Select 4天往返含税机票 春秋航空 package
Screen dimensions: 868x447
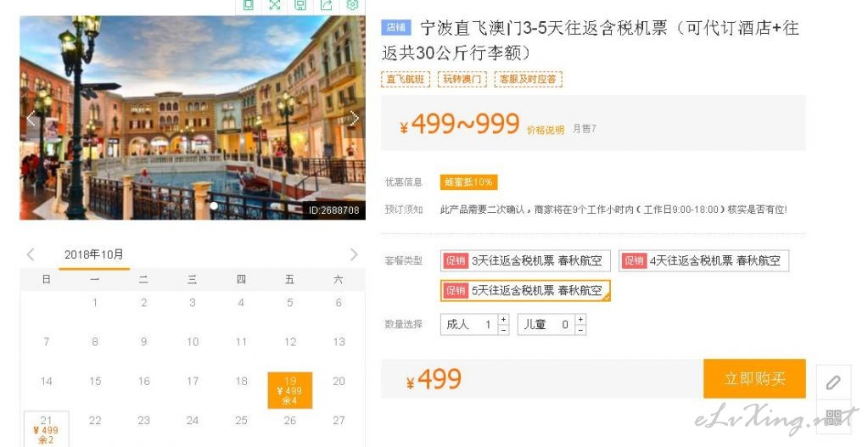pyautogui.click(x=703, y=260)
